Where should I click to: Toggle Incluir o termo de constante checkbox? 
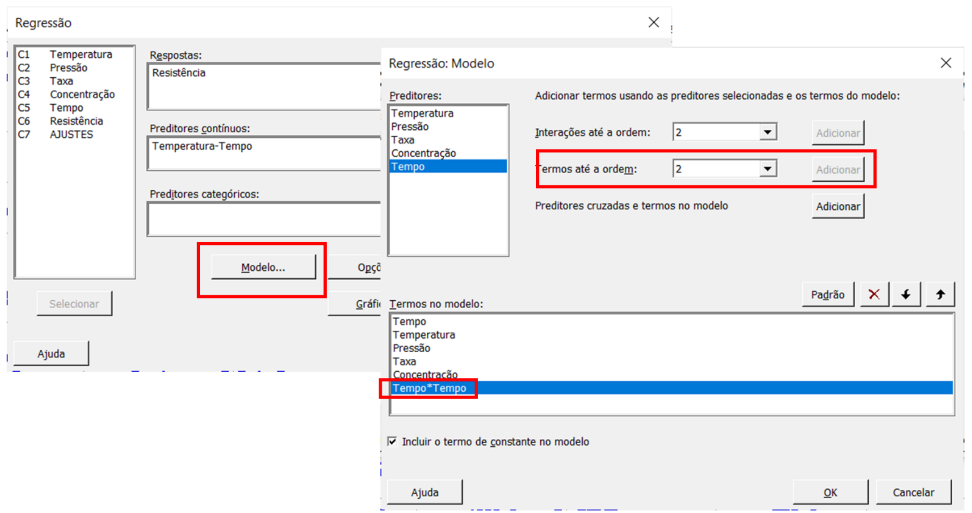(x=392, y=441)
